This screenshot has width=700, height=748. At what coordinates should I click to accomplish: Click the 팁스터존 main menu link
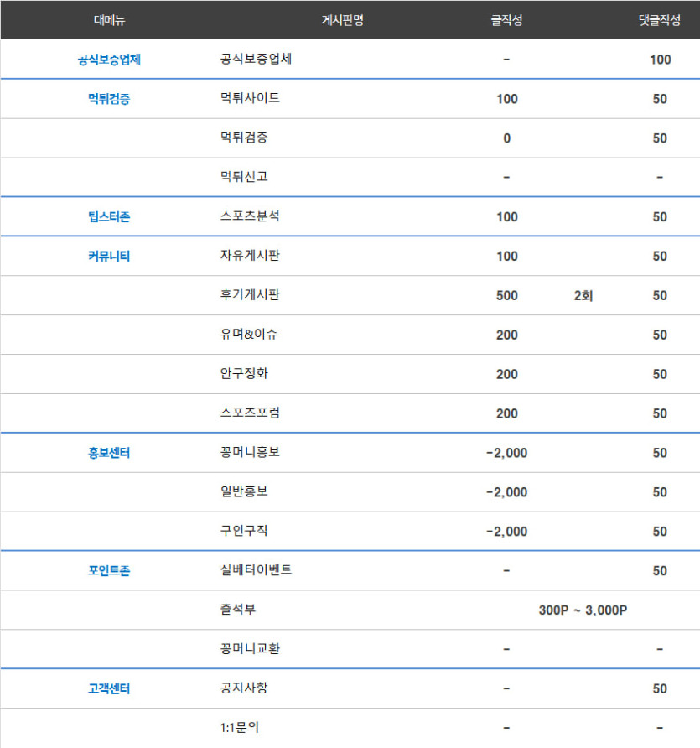109,217
